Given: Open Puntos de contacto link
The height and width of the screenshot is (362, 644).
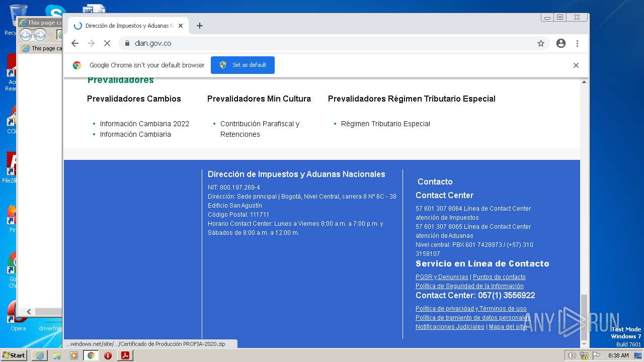Looking at the screenshot, I should pyautogui.click(x=499, y=277).
